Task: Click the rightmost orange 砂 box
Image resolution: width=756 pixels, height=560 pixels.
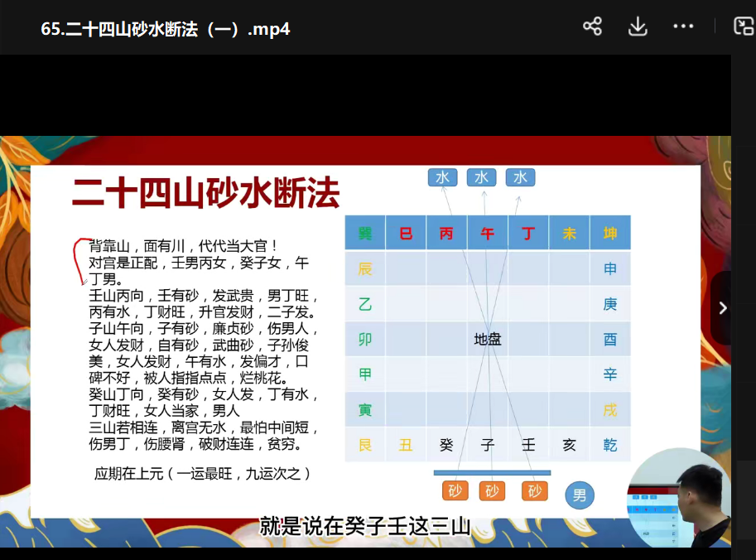Action: click(535, 490)
